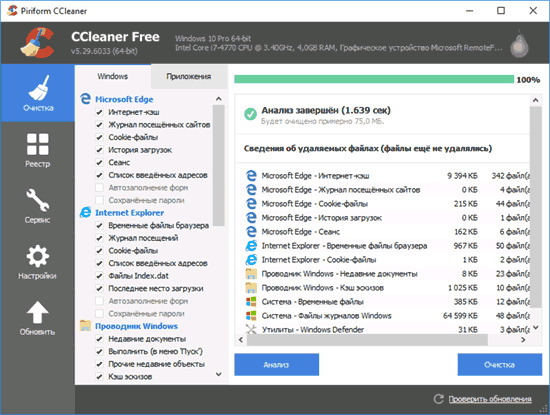
Task: Click the green 100% progress bar
Action: click(374, 79)
